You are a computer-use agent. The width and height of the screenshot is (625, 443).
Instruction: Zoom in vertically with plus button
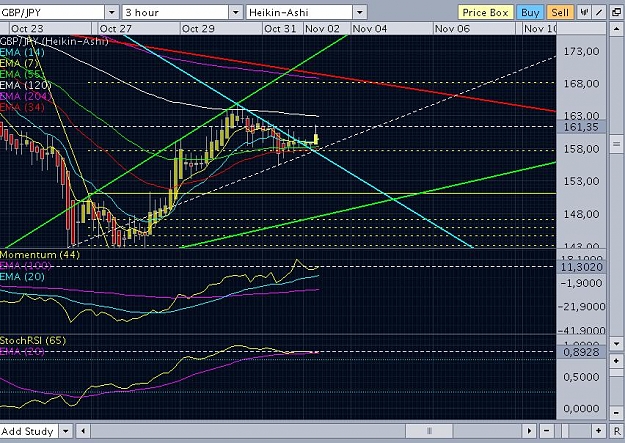[616, 361]
